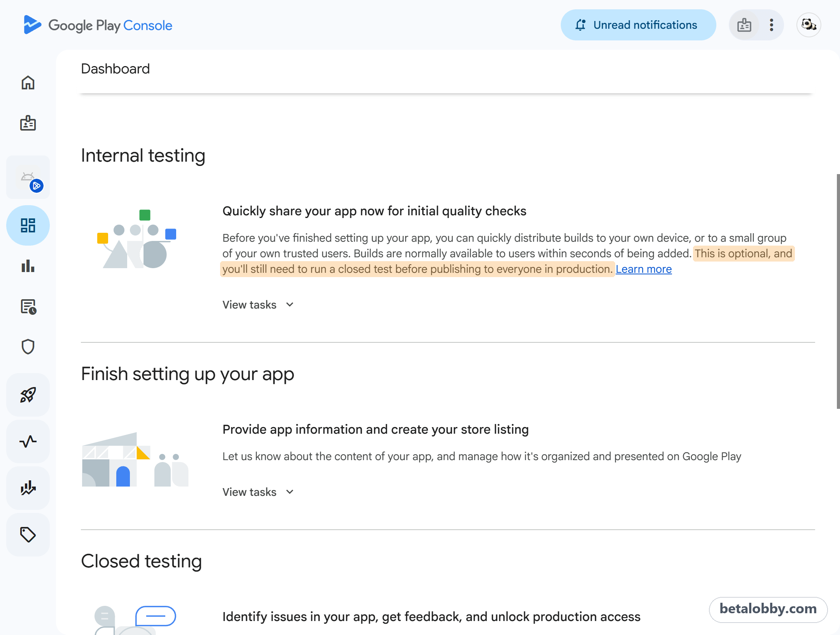The image size is (840, 635).
Task: Click the 'Internal testing' heading
Action: click(x=143, y=155)
